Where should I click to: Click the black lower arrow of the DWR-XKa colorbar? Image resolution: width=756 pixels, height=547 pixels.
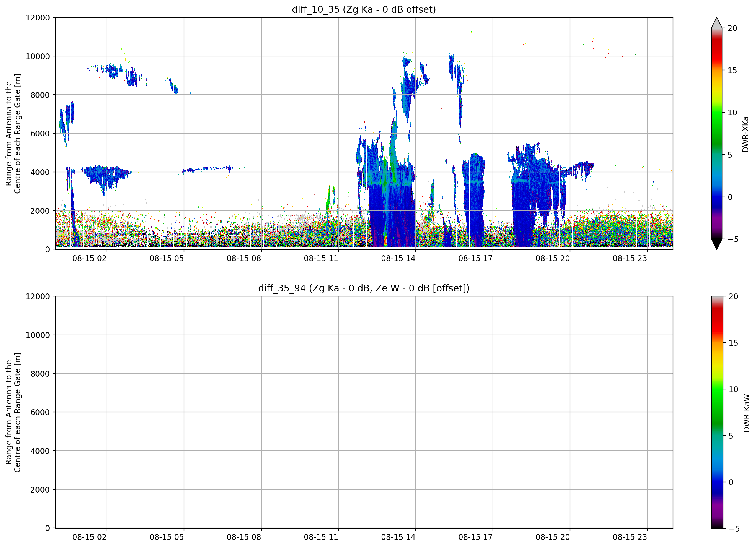click(x=717, y=244)
